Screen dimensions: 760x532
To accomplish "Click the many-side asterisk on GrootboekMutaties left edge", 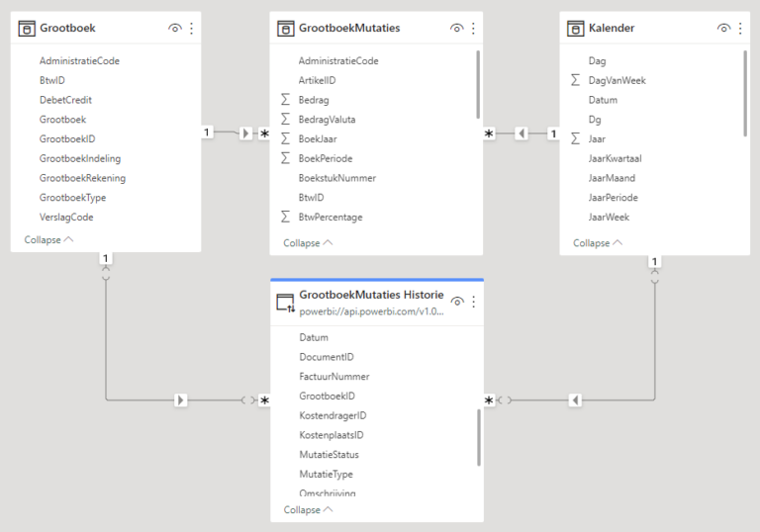I will pos(264,133).
